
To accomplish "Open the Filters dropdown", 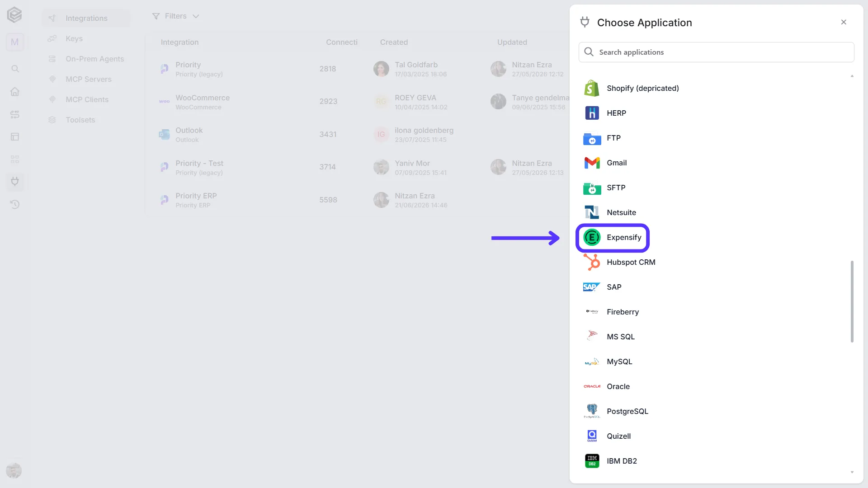I will pyautogui.click(x=175, y=16).
